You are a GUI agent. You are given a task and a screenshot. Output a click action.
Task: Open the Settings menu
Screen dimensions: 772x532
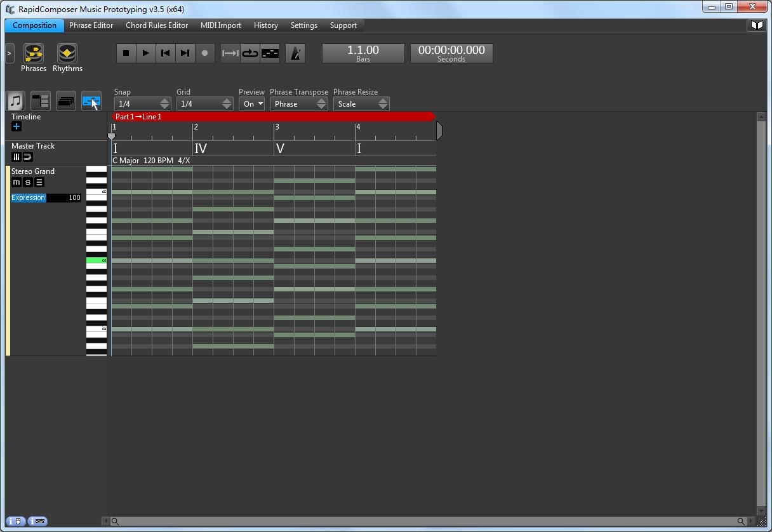[303, 25]
